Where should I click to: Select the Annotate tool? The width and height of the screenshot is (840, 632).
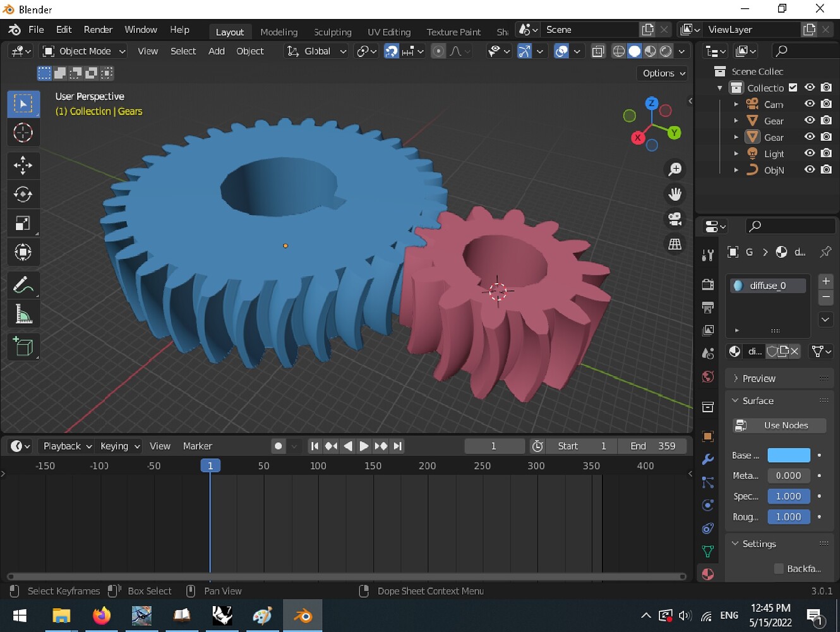23,285
